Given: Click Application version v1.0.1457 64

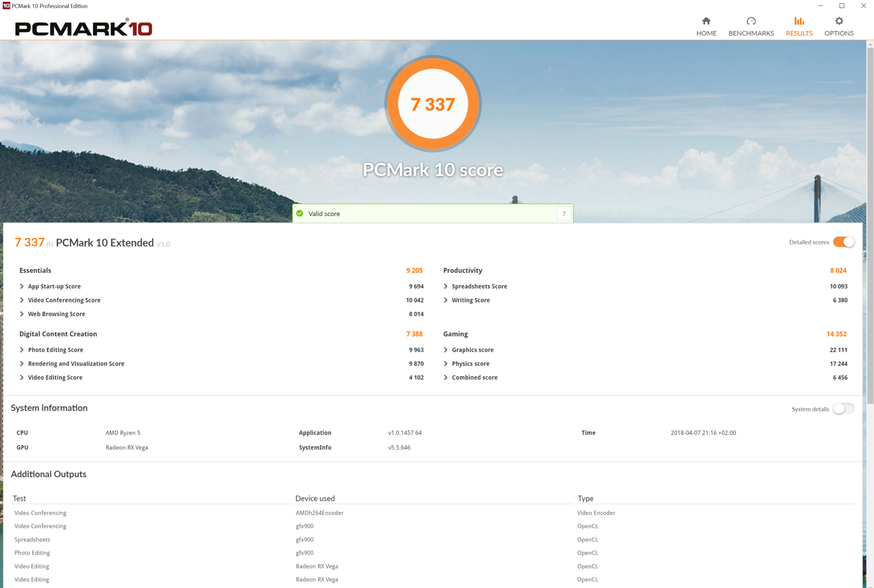Looking at the screenshot, I should click(x=405, y=433).
